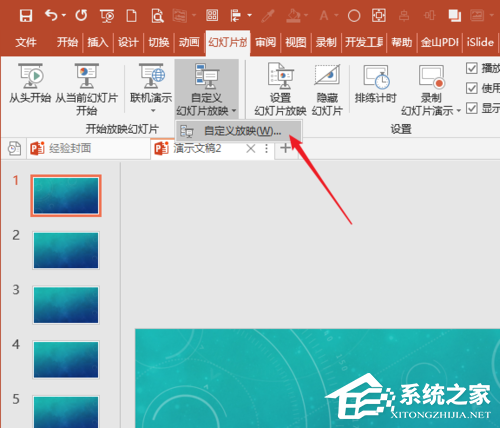The image size is (500, 428).
Task: Click the document-list icon left of 经验封面 tab
Action: click(x=14, y=149)
